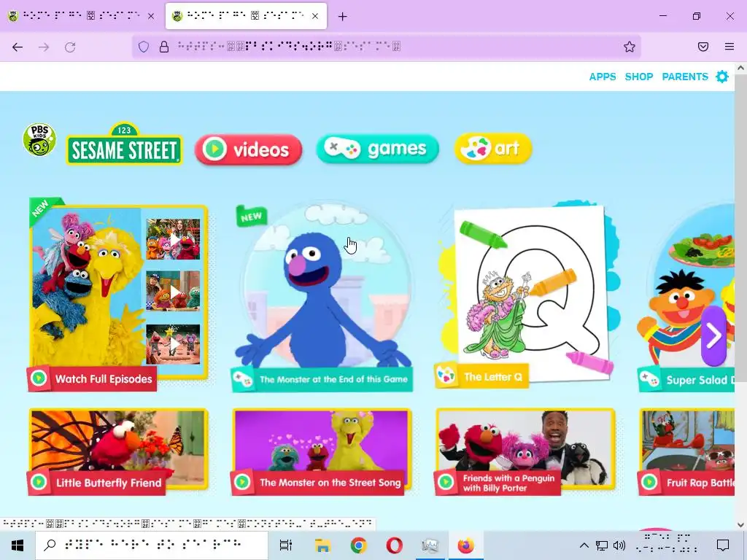Click the padlock site security icon
This screenshot has width=747, height=560.
click(x=164, y=47)
